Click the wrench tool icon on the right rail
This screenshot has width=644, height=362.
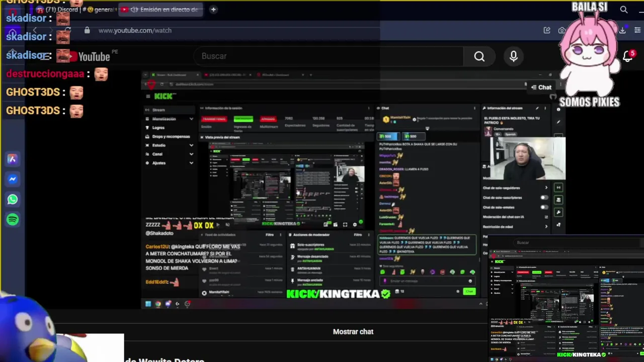click(558, 212)
